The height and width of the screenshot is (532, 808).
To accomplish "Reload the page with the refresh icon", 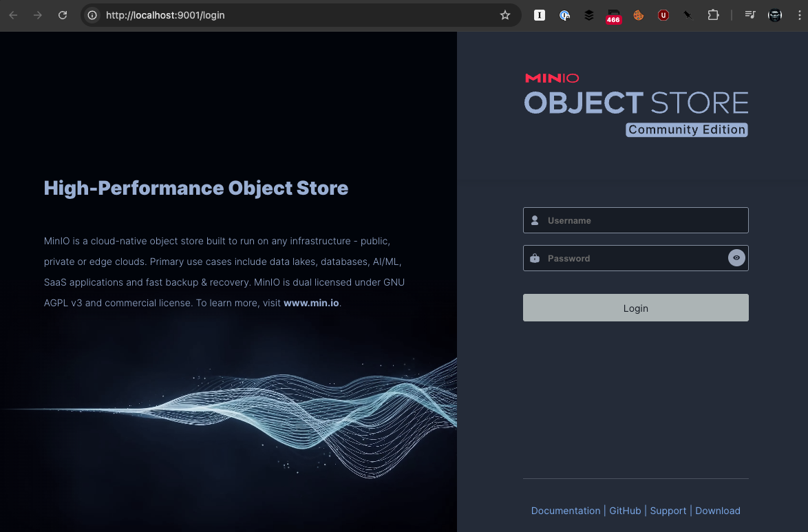I will point(63,15).
